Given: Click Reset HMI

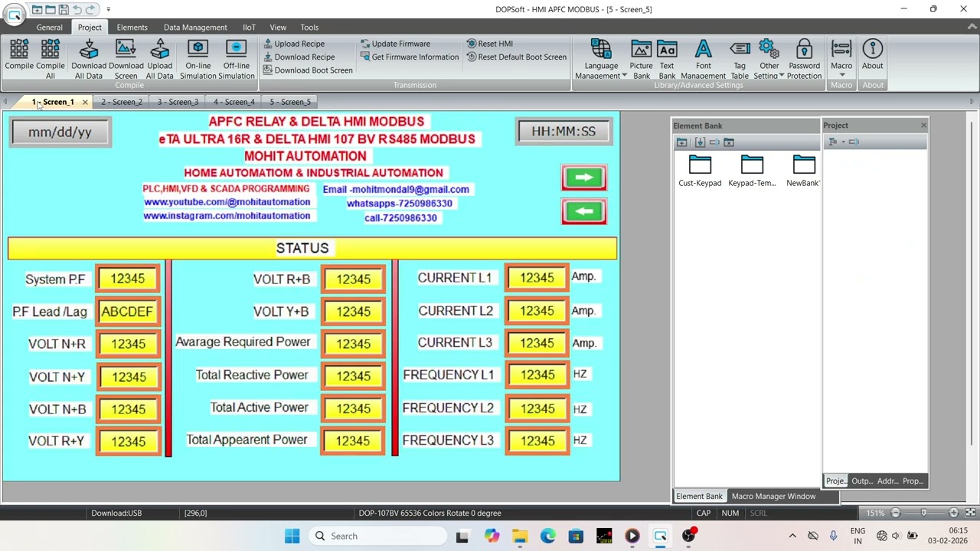Looking at the screenshot, I should (x=490, y=44).
